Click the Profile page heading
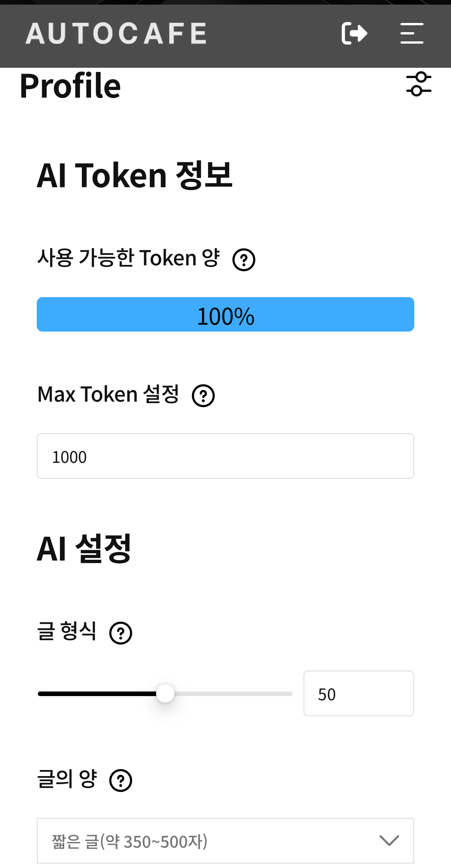Image resolution: width=451 pixels, height=868 pixels. click(x=70, y=86)
